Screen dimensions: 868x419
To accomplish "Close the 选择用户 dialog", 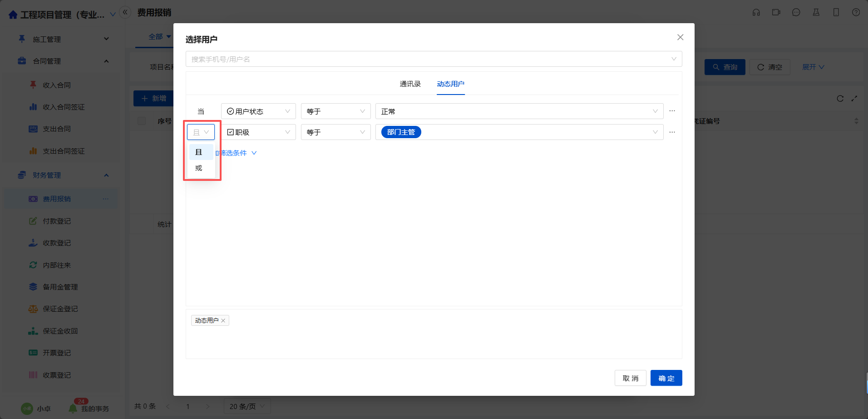I will 680,37.
